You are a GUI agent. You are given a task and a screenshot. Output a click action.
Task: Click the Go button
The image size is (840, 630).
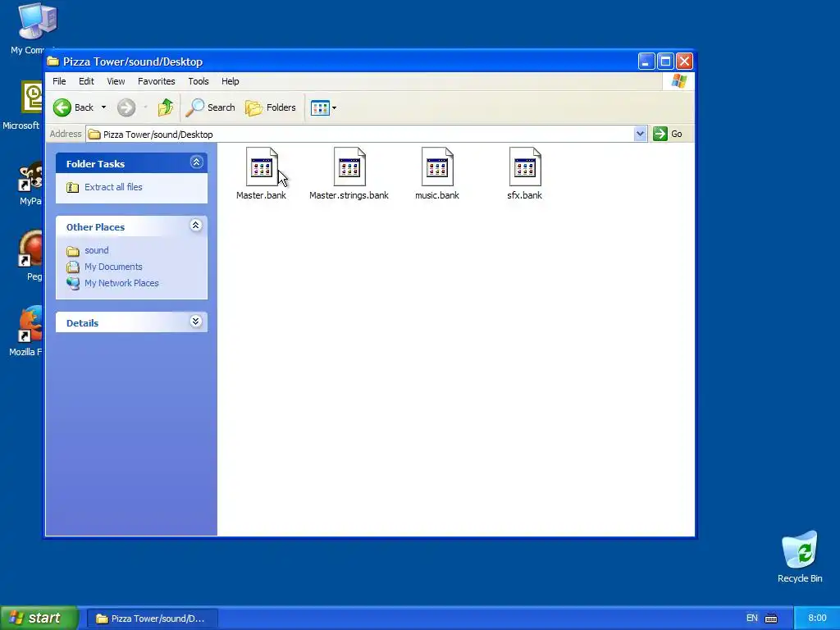[668, 134]
